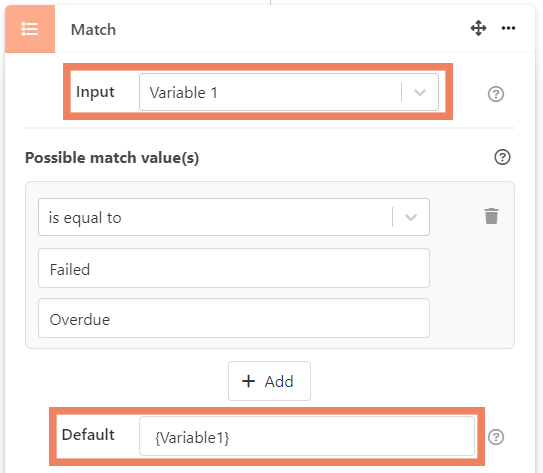
Task: Open the Input dropdown showing Variable 1
Action: (289, 92)
